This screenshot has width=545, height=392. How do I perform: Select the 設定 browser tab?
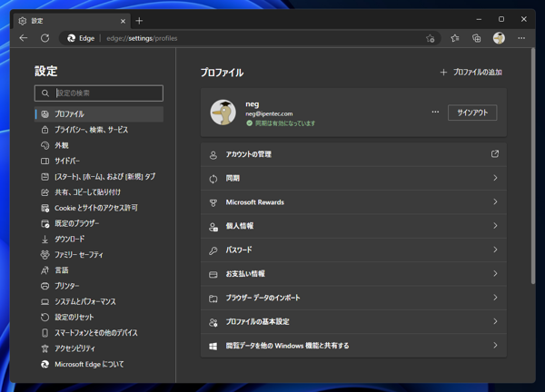(73, 21)
